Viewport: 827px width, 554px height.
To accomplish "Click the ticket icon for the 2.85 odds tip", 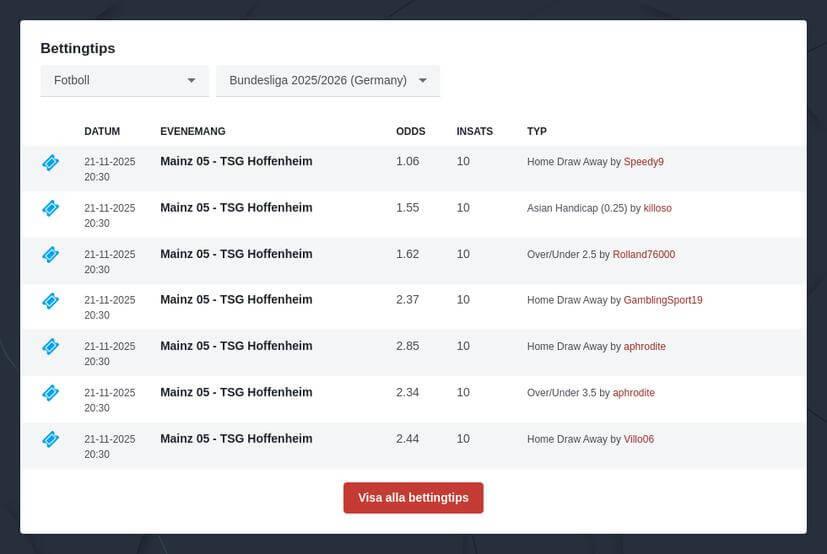I will [x=50, y=346].
